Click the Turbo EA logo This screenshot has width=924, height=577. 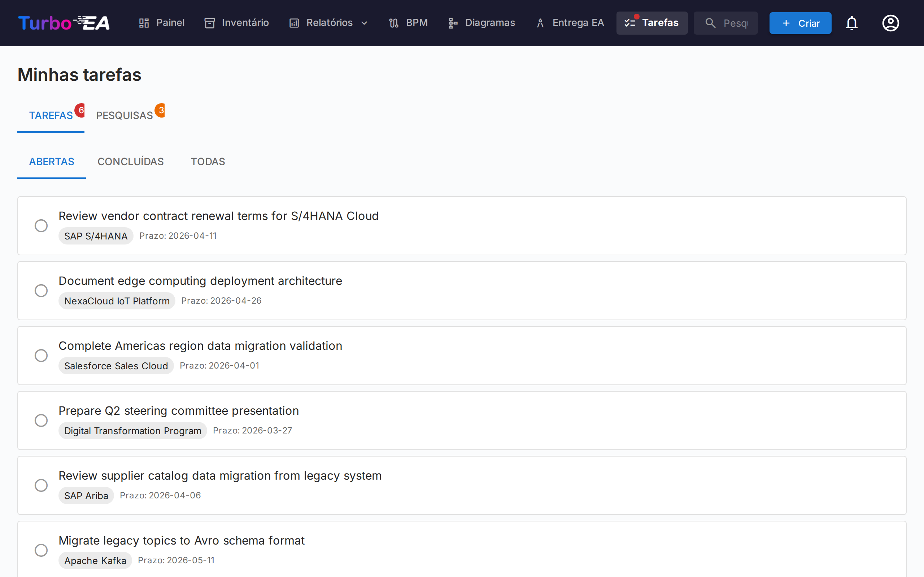64,23
